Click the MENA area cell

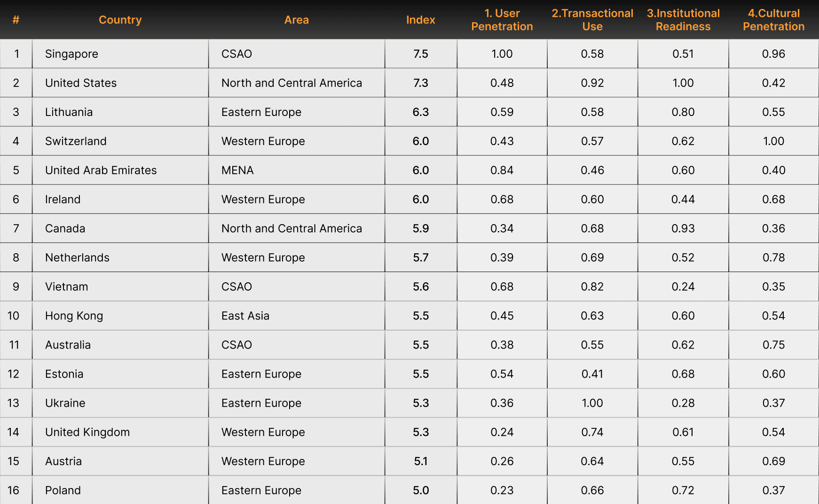(x=237, y=171)
